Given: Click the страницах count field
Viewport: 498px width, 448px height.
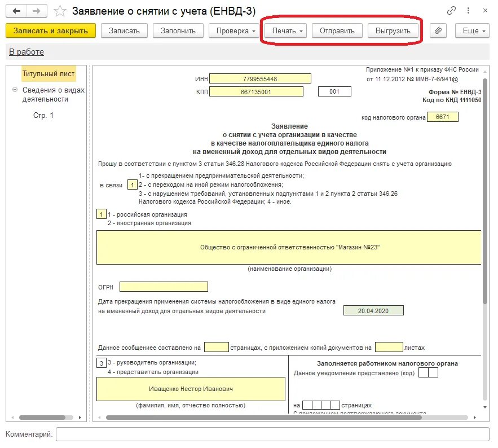Looking at the screenshot, I should [216, 346].
